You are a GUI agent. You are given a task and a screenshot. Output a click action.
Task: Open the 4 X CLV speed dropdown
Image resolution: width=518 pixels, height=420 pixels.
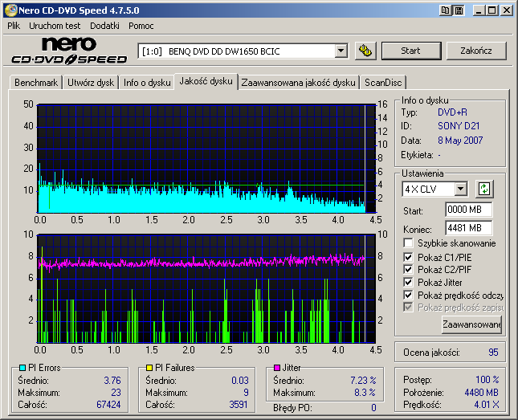(x=460, y=189)
